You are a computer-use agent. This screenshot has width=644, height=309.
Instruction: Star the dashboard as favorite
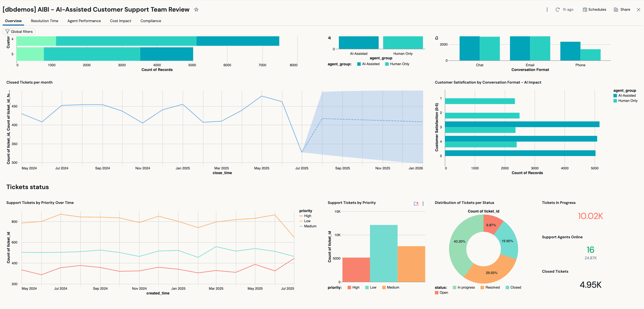(x=196, y=9)
